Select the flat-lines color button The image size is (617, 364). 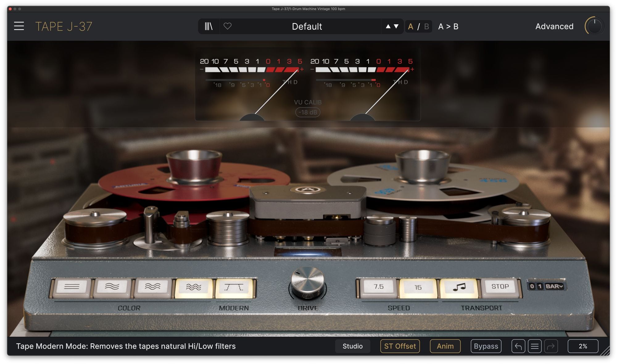(x=72, y=287)
